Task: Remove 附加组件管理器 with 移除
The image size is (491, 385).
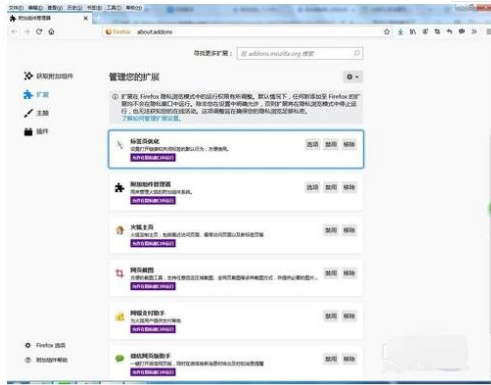Action: click(x=349, y=187)
